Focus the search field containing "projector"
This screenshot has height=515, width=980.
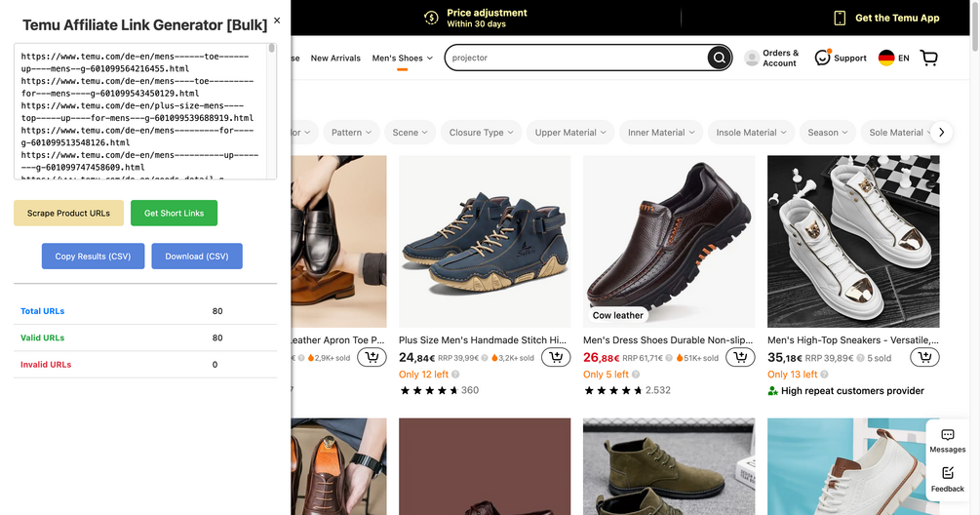(x=575, y=59)
